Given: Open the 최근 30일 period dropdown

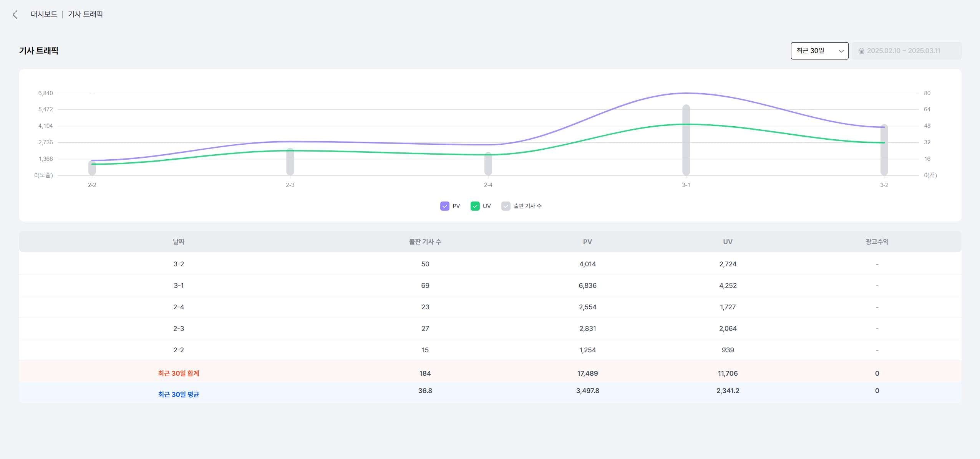Looking at the screenshot, I should click(819, 51).
